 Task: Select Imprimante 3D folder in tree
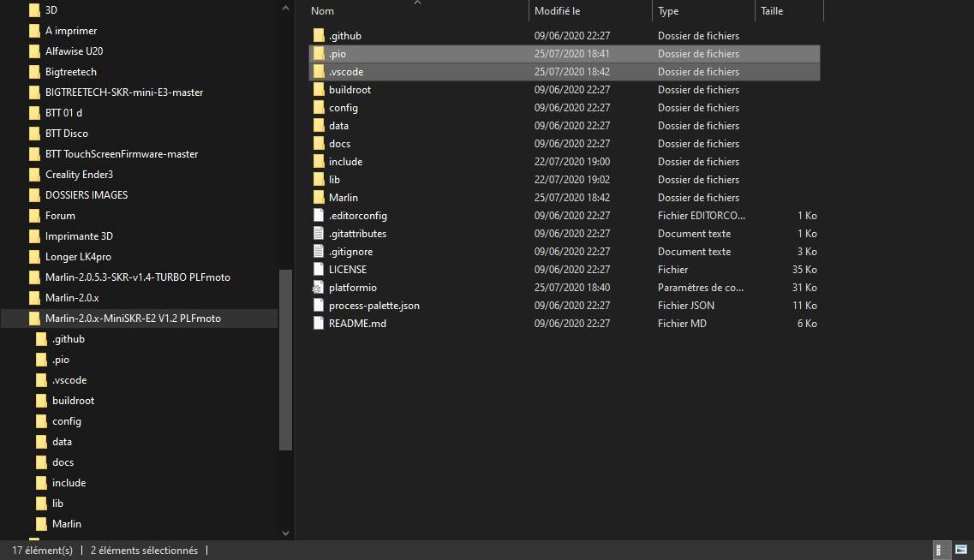79,236
